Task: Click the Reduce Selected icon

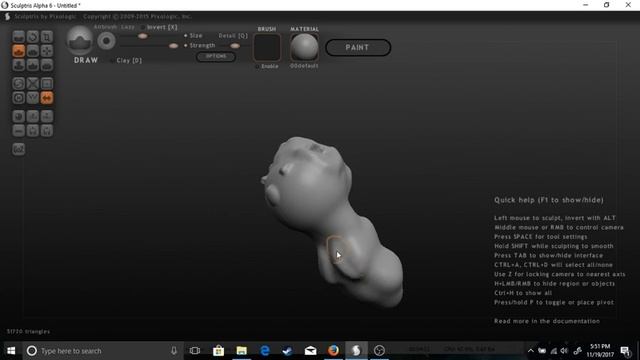Action: [x=33, y=84]
